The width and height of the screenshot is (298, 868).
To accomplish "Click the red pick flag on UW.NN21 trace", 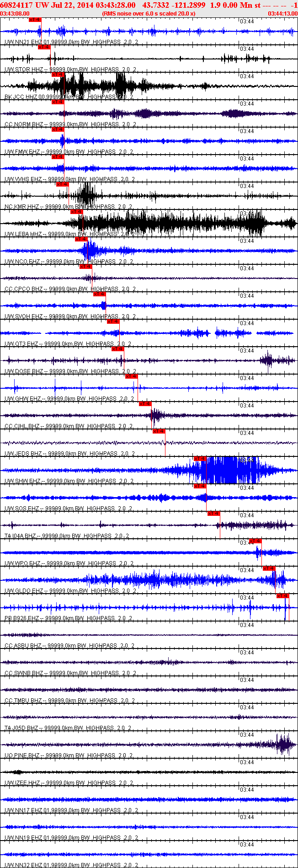I will coord(35,20).
